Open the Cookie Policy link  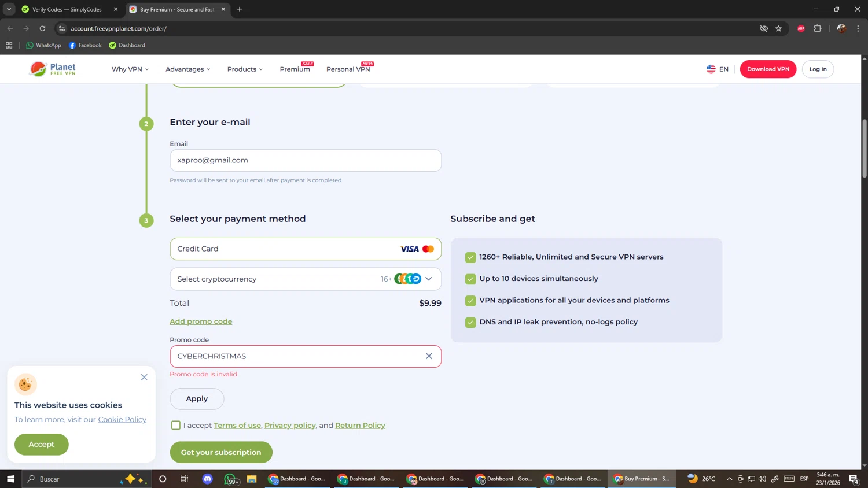[x=122, y=420]
